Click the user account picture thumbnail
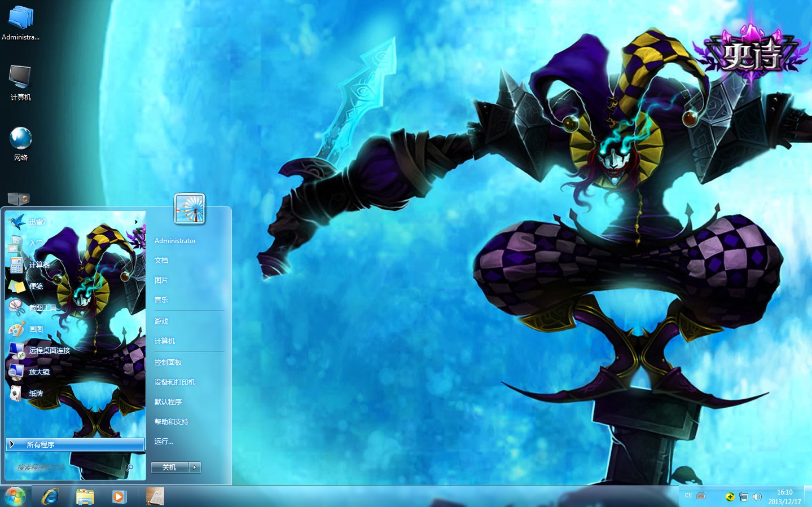The height and width of the screenshot is (507, 812). coord(190,209)
